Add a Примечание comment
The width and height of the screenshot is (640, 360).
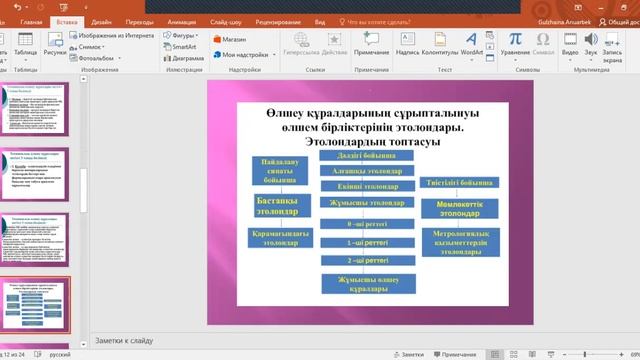pyautogui.click(x=371, y=39)
